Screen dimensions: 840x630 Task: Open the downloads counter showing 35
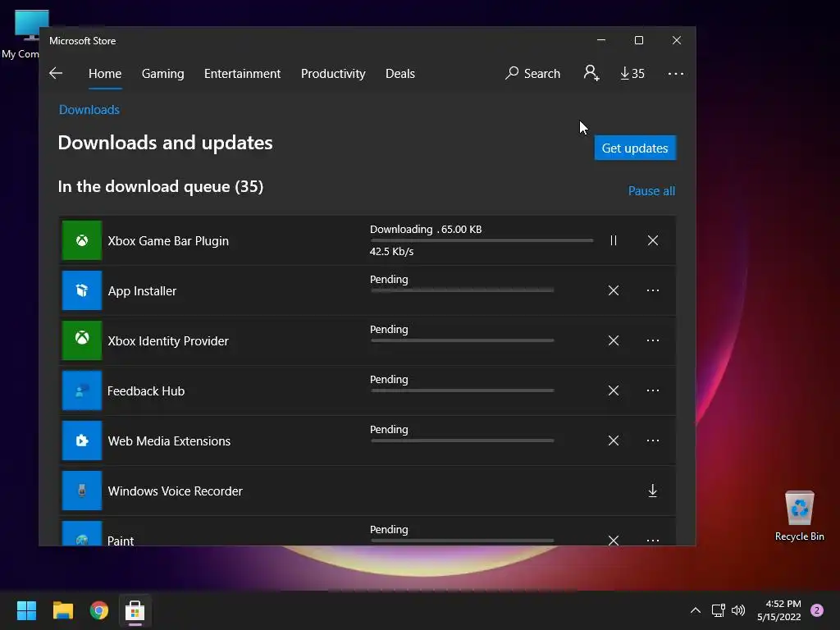[x=632, y=73]
